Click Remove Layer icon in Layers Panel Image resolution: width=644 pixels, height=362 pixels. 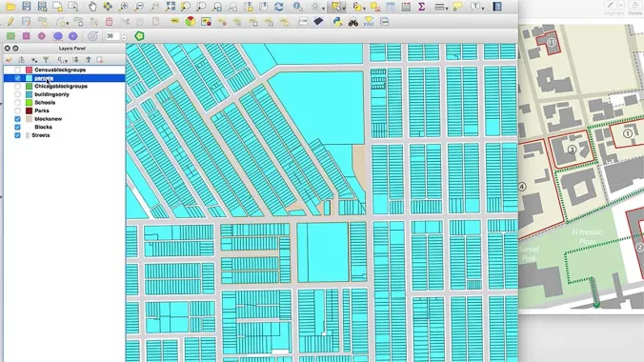coord(99,60)
